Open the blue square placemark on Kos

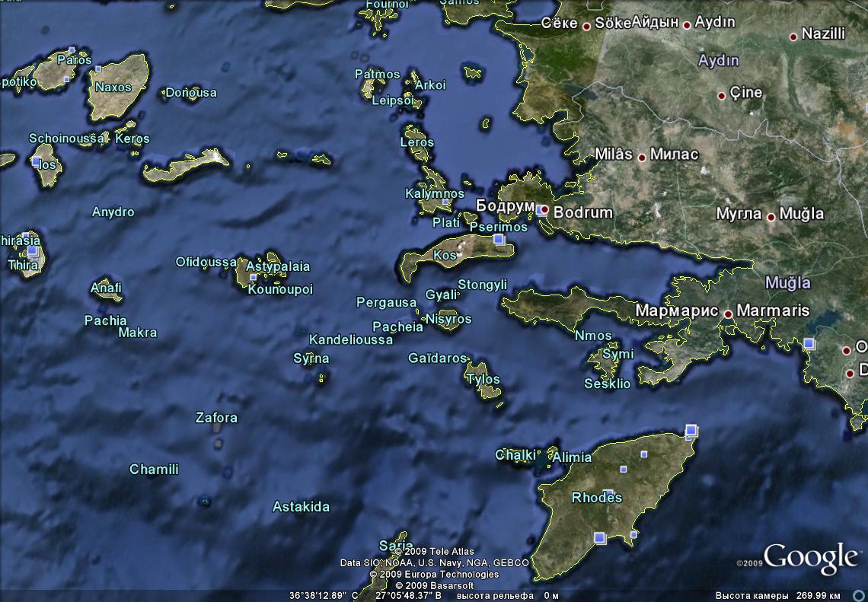pos(499,240)
